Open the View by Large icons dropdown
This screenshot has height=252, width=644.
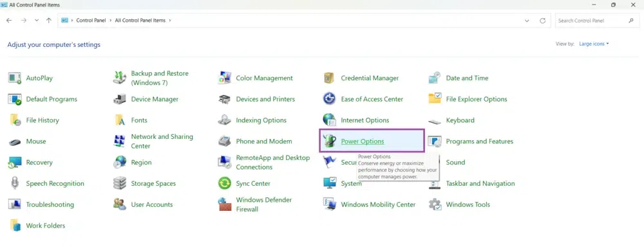(x=594, y=44)
